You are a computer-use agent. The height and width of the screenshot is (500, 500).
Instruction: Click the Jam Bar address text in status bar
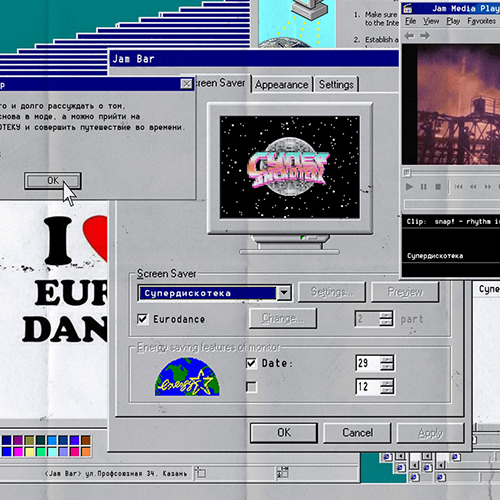click(x=116, y=473)
